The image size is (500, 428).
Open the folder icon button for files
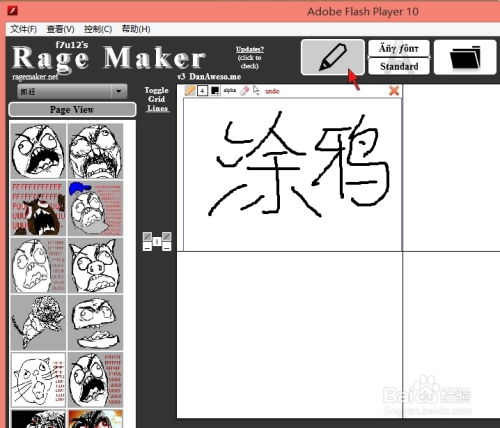coord(465,57)
